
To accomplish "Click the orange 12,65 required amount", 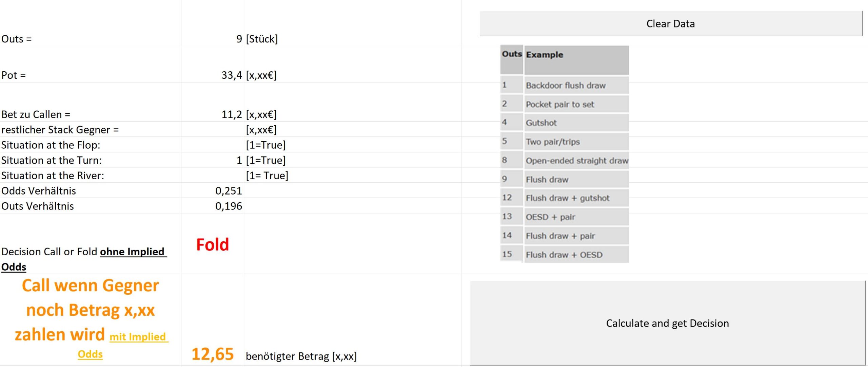I will pos(213,354).
